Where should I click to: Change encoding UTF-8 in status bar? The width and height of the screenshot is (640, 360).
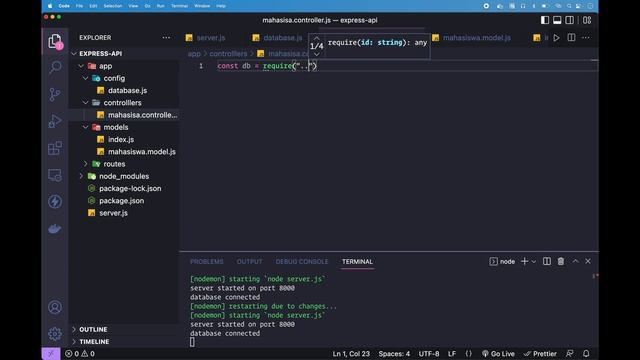[429, 354]
